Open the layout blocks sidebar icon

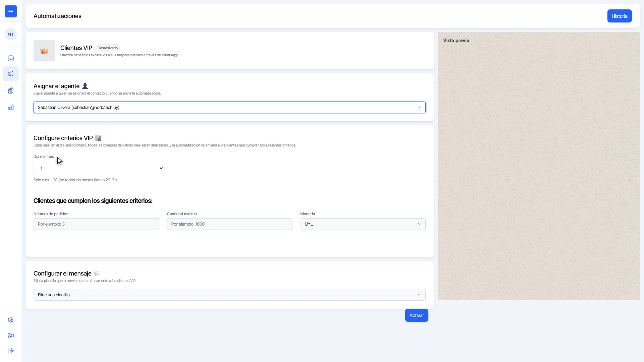11,336
